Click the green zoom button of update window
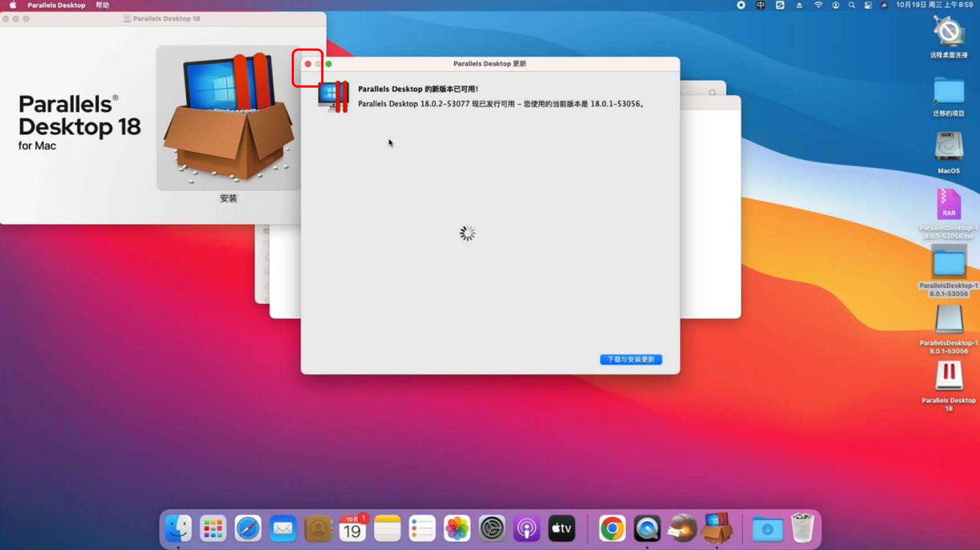Screen dimensions: 980x550 (329, 64)
